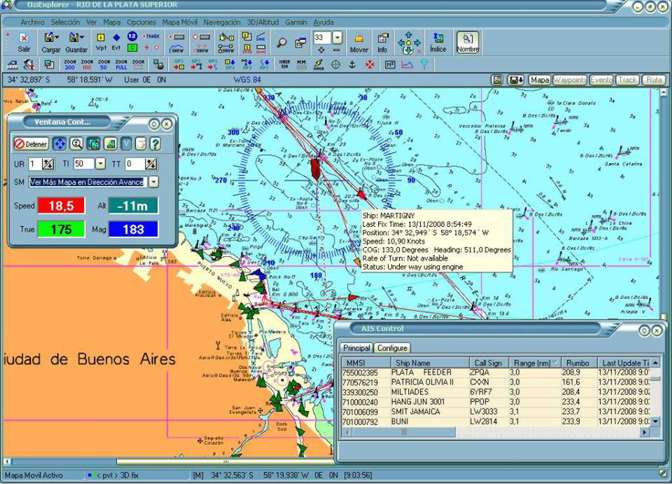Image resolution: width=672 pixels, height=484 pixels.
Task: Open the Mapa Móvil menu
Action: [180, 22]
